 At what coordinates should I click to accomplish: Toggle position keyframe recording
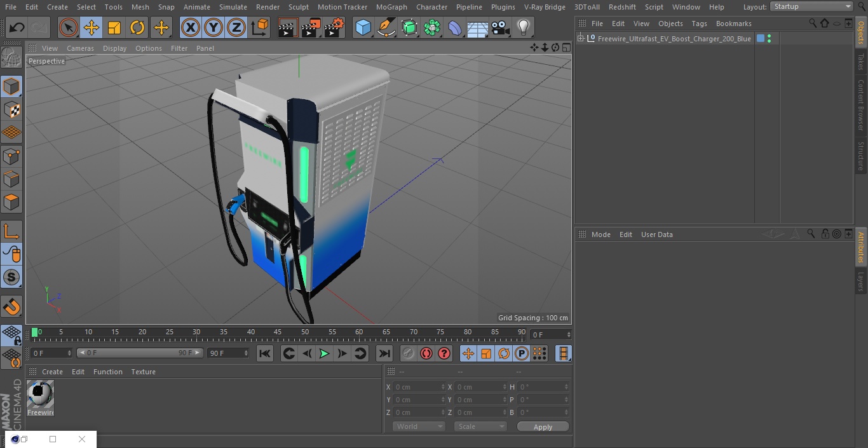pos(468,353)
